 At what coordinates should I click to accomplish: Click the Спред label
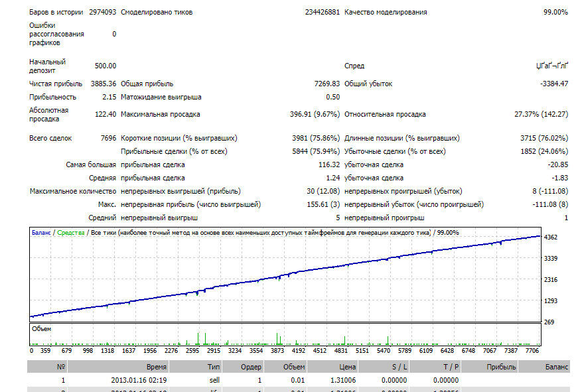[x=354, y=66]
